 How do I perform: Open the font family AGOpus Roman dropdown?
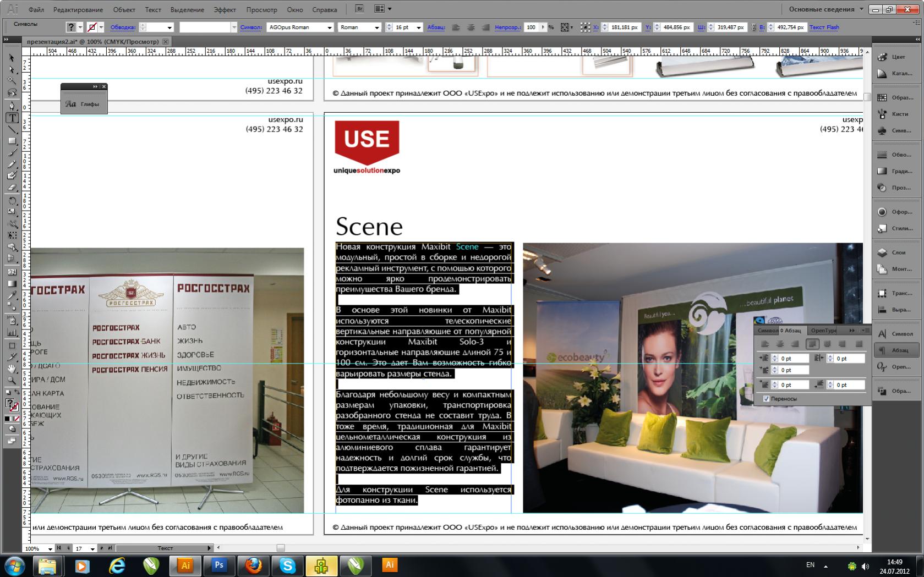point(330,28)
